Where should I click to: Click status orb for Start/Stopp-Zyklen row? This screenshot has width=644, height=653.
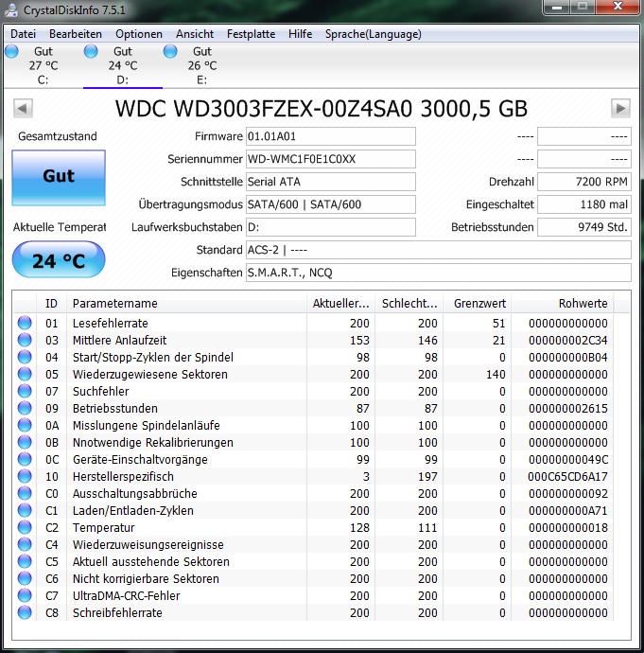(25, 357)
